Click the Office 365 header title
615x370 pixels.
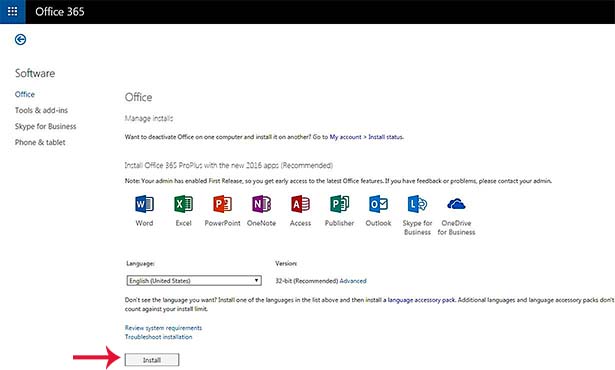click(x=60, y=12)
